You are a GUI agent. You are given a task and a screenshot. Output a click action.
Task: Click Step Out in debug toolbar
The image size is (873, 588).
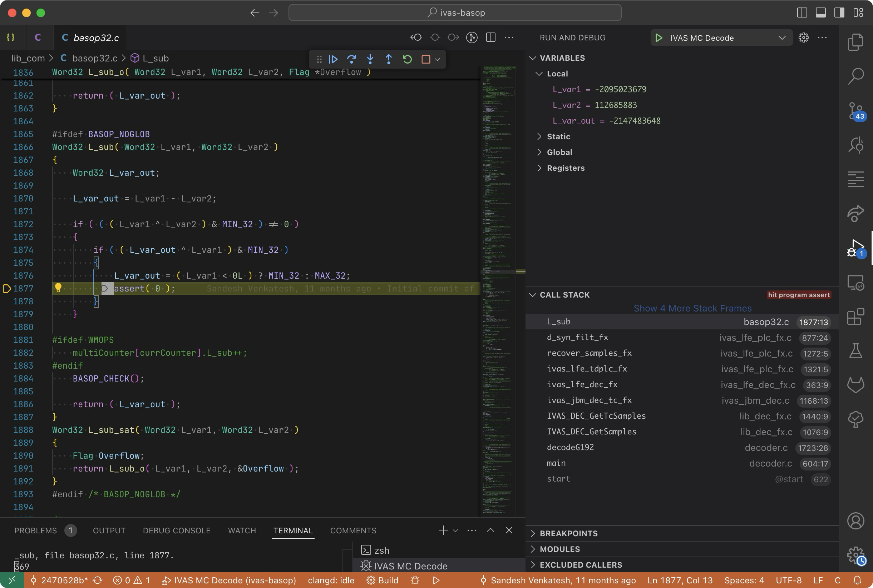click(389, 59)
